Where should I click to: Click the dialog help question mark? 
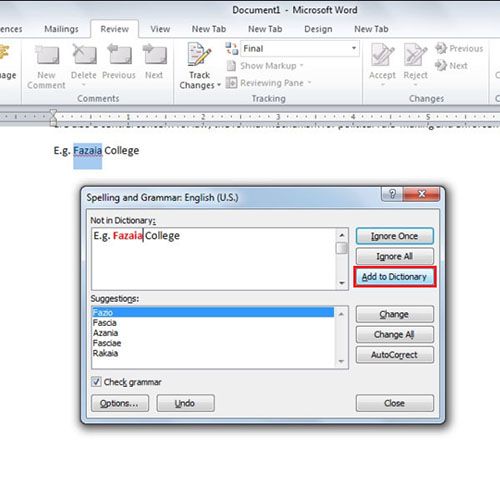(392, 194)
